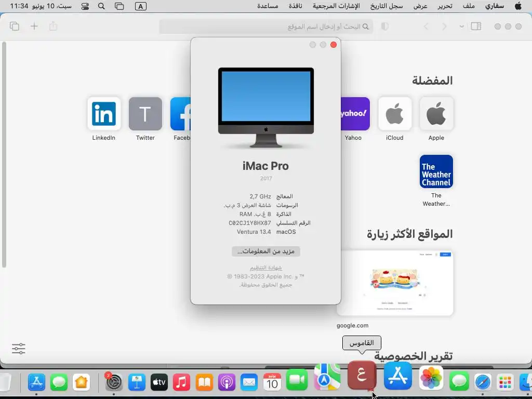532x399 pixels.
Task: Open Home app in Dock
Action: pos(82,382)
